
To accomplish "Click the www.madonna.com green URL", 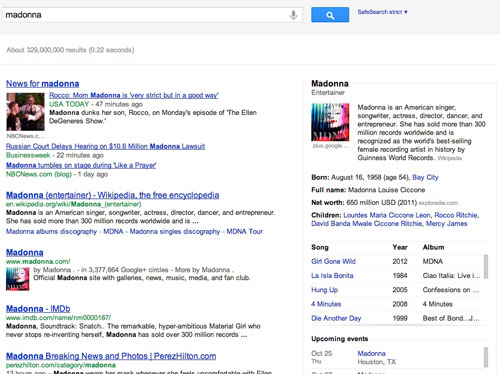I will 38,261.
